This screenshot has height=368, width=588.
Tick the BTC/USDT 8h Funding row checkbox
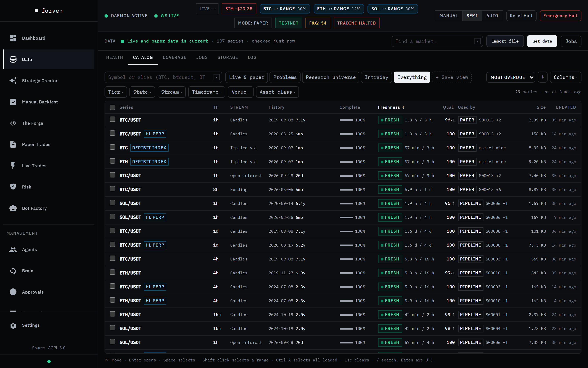(112, 189)
